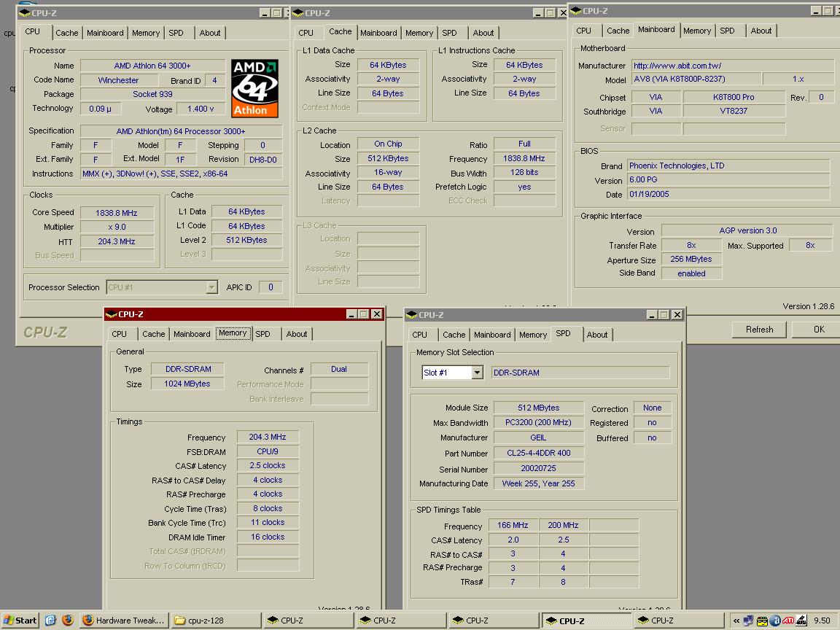Expand hidden system tray icons
This screenshot has height=630, width=840.
(x=736, y=621)
